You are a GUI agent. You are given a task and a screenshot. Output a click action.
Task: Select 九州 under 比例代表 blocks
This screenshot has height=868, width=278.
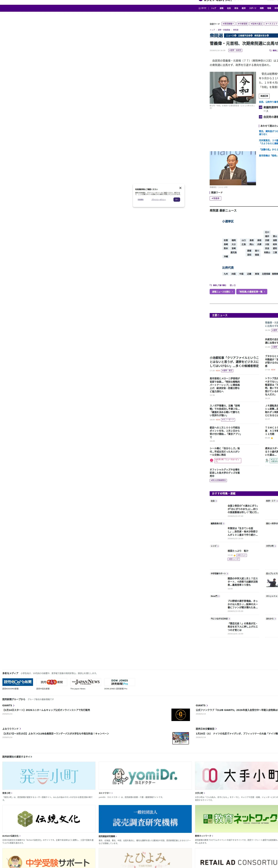coord(226,274)
